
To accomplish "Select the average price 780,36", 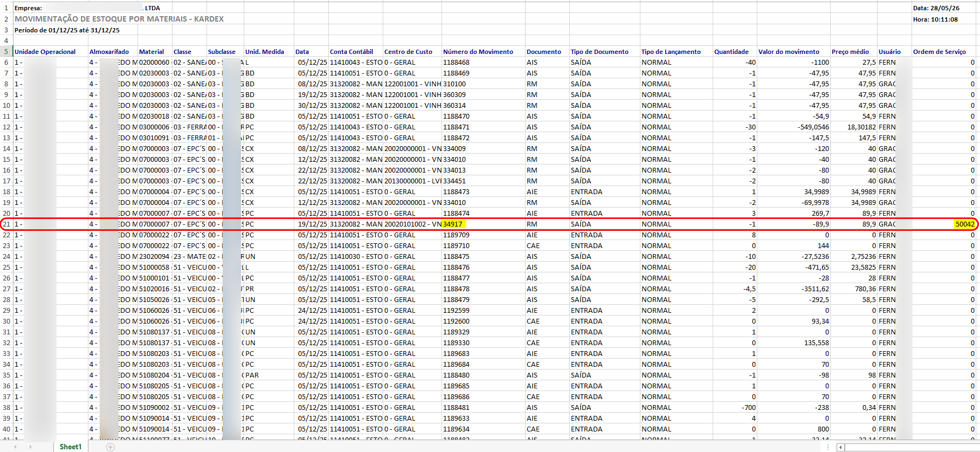I will pyautogui.click(x=865, y=289).
